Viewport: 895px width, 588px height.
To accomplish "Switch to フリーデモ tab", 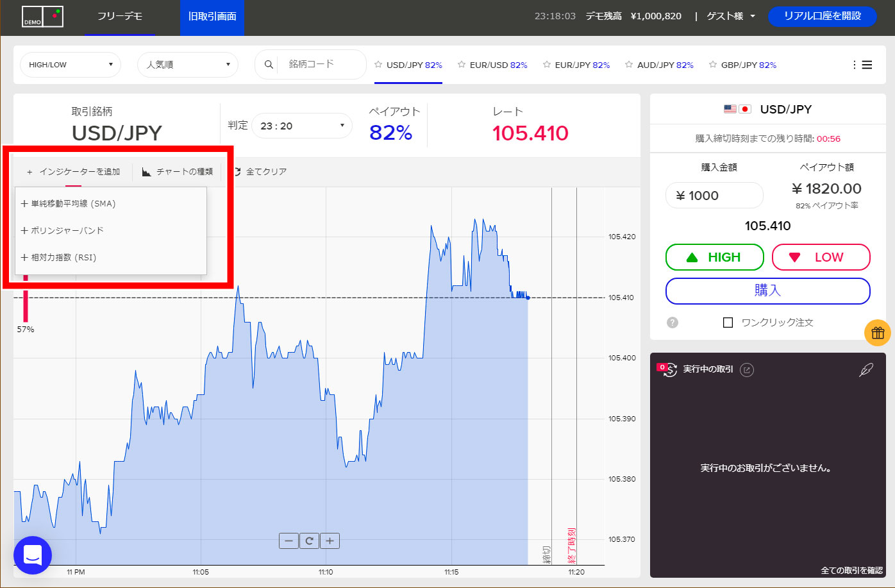I will pos(120,17).
